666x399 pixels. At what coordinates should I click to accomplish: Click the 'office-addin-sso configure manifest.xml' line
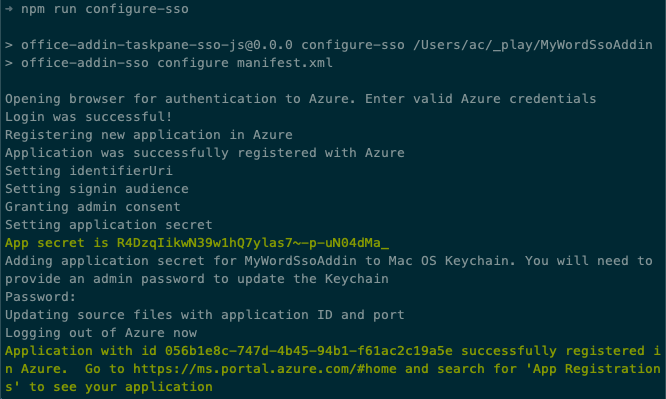tap(169, 63)
